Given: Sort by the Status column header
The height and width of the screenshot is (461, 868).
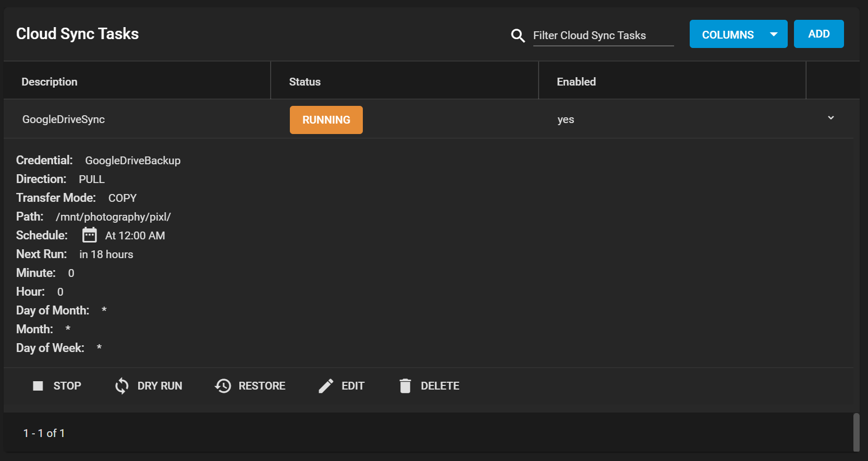Looking at the screenshot, I should 305,82.
